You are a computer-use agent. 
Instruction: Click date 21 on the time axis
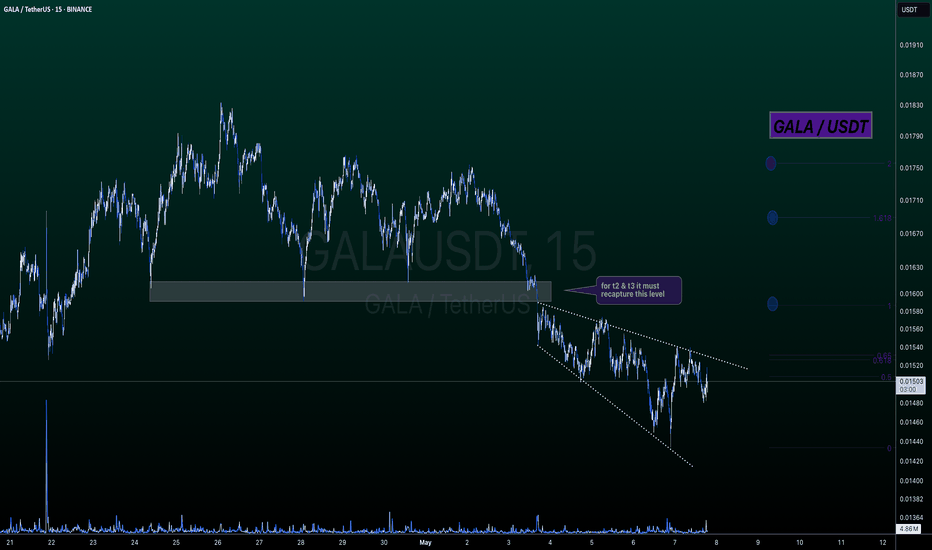click(x=10, y=542)
